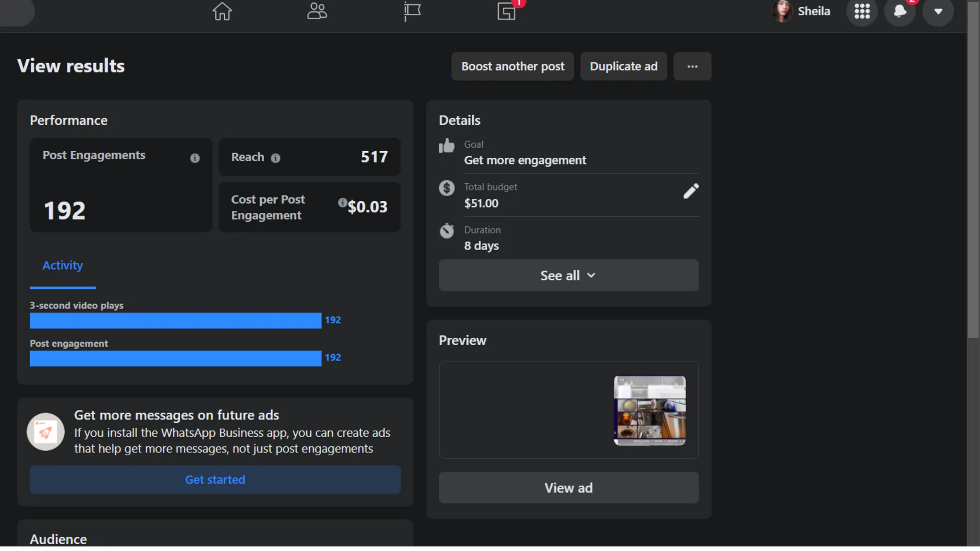The image size is (980, 551).
Task: Expand the See all details section
Action: pyautogui.click(x=568, y=275)
